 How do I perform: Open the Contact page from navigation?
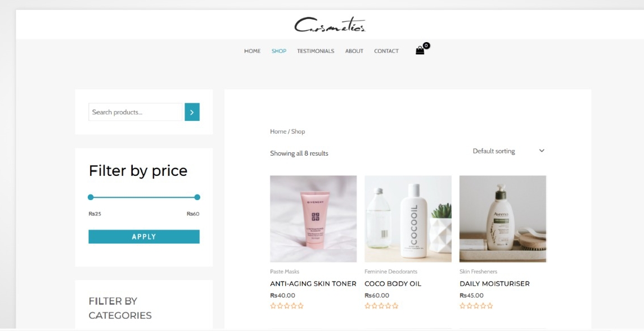(386, 51)
